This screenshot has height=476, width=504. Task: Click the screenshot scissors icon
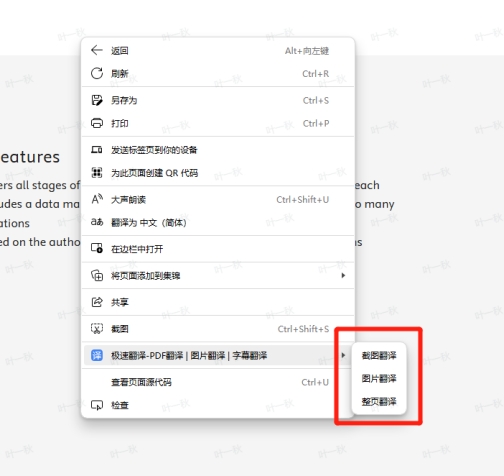point(97,329)
